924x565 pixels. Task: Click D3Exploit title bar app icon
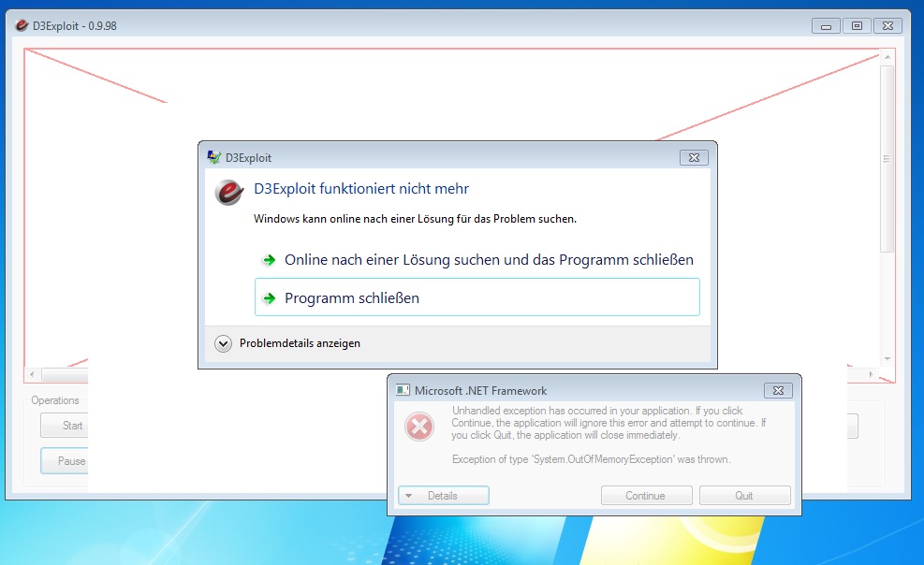[x=22, y=25]
